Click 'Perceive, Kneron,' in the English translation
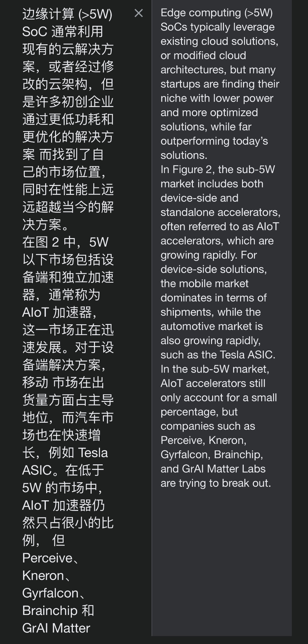This screenshot has width=308, height=644. 203,440
